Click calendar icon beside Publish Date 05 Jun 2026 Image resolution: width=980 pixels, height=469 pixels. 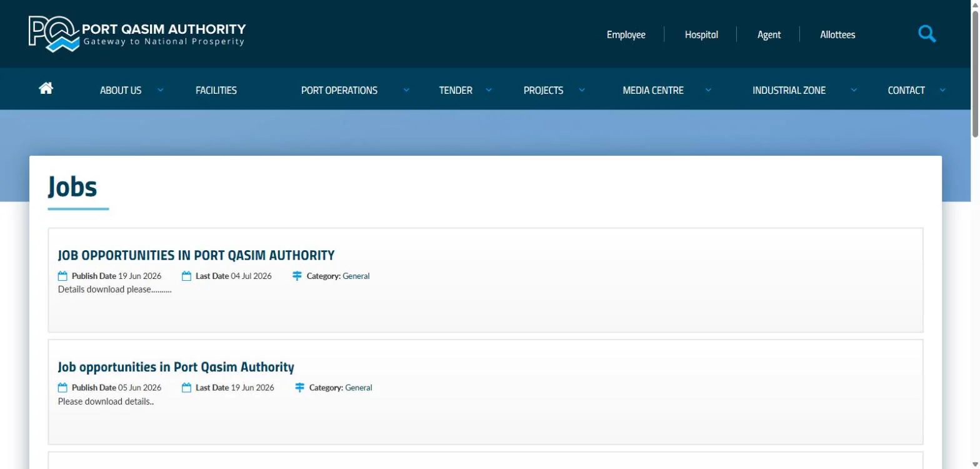coord(62,388)
